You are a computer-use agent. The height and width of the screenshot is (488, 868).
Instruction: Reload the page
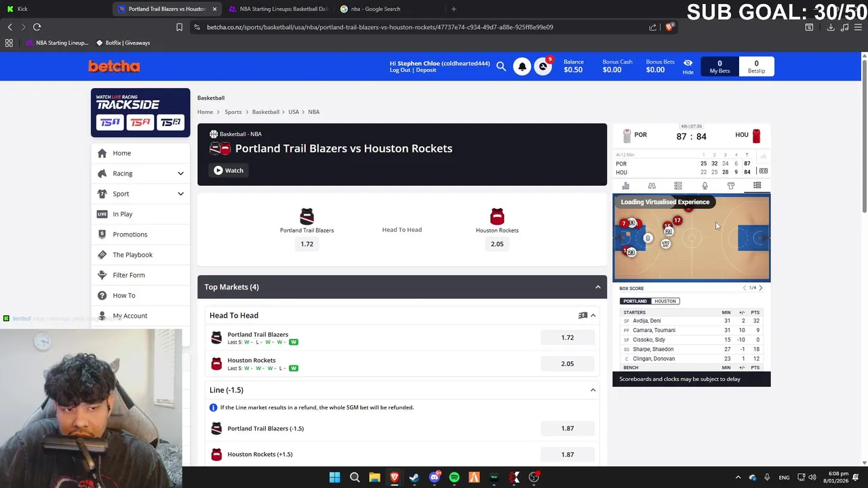pyautogui.click(x=37, y=27)
